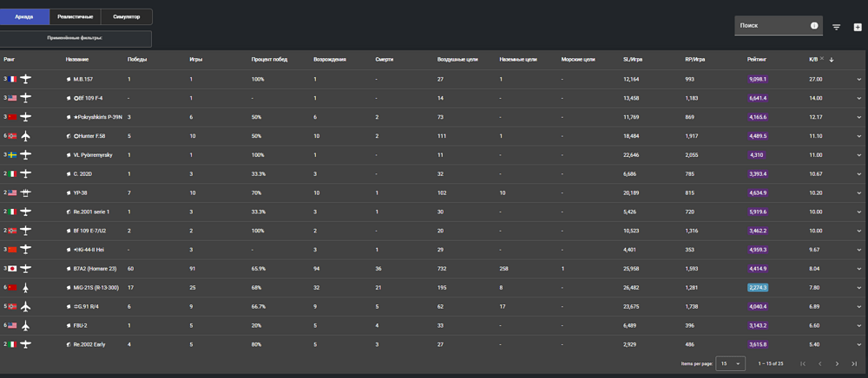The height and width of the screenshot is (378, 868).
Task: Click the French flag in M.B.157 row
Action: coord(12,79)
